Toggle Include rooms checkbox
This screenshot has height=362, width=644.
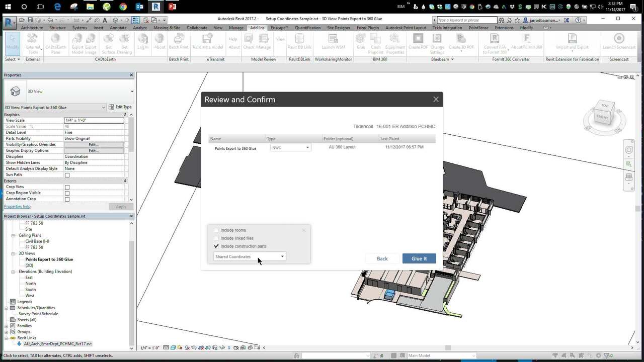216,230
